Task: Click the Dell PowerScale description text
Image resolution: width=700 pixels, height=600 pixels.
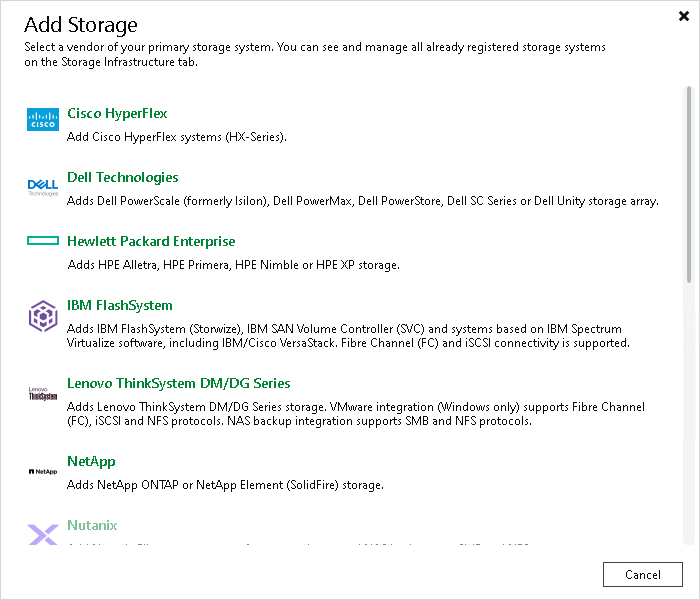Action: point(362,201)
